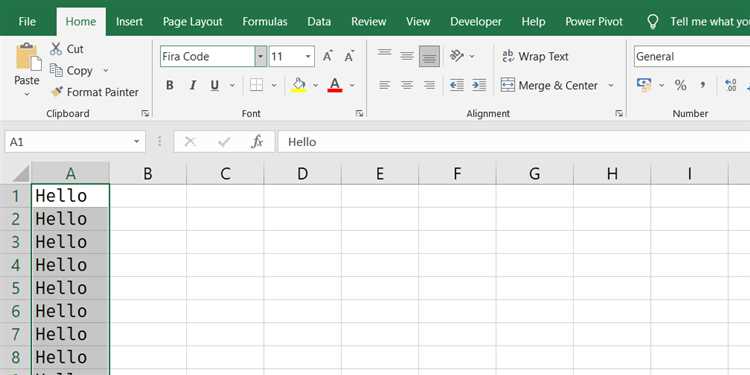
Task: Open the font size 11 dropdown
Action: click(308, 56)
